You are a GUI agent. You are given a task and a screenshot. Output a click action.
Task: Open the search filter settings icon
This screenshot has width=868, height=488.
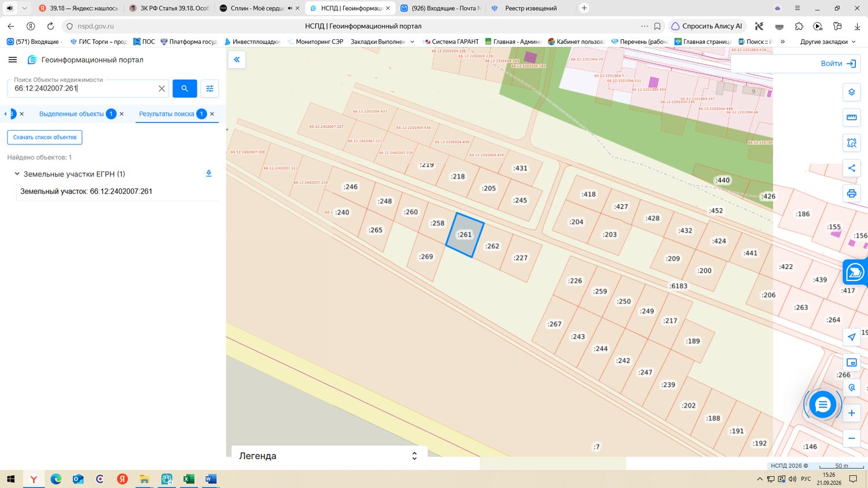[210, 88]
